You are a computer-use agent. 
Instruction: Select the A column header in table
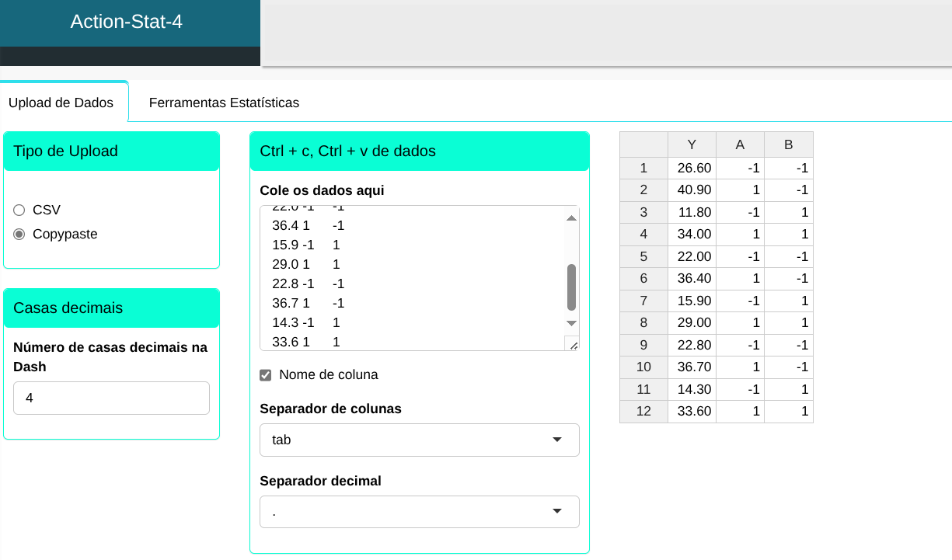(740, 144)
